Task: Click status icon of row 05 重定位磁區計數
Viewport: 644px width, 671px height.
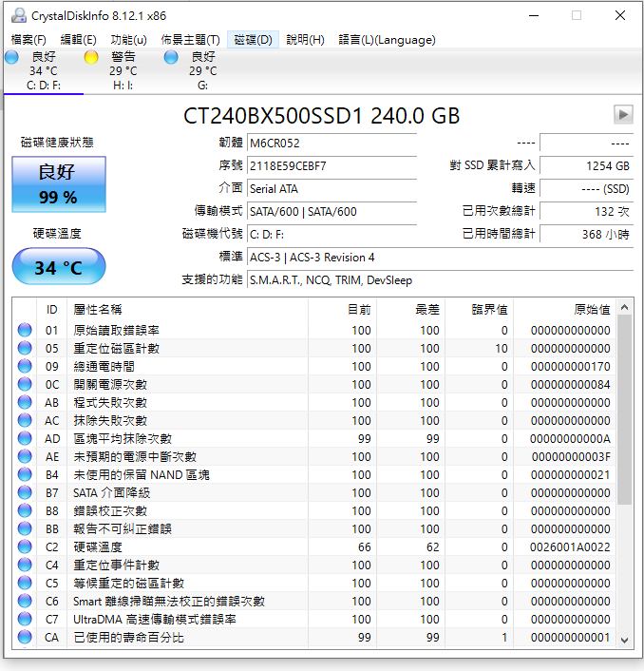Action: point(25,348)
